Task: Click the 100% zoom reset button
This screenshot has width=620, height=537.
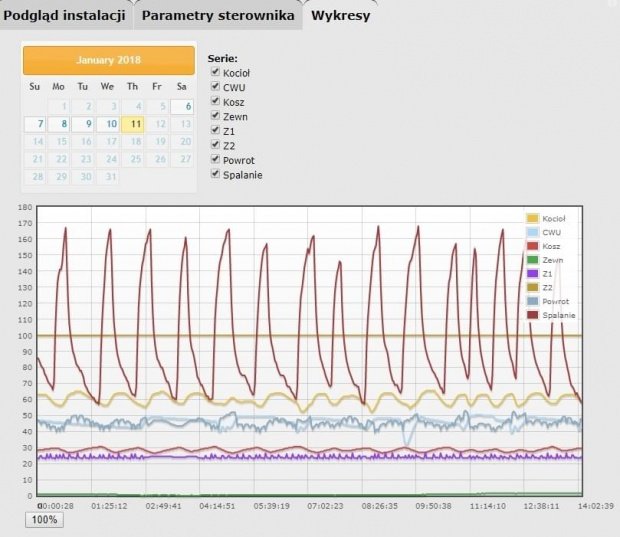Action: pyautogui.click(x=43, y=520)
